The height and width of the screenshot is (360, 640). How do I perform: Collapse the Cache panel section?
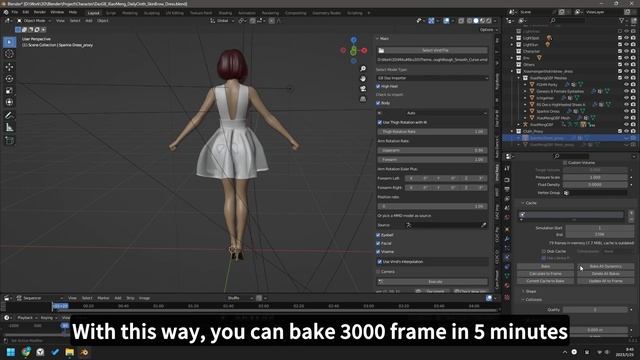pyautogui.click(x=529, y=203)
